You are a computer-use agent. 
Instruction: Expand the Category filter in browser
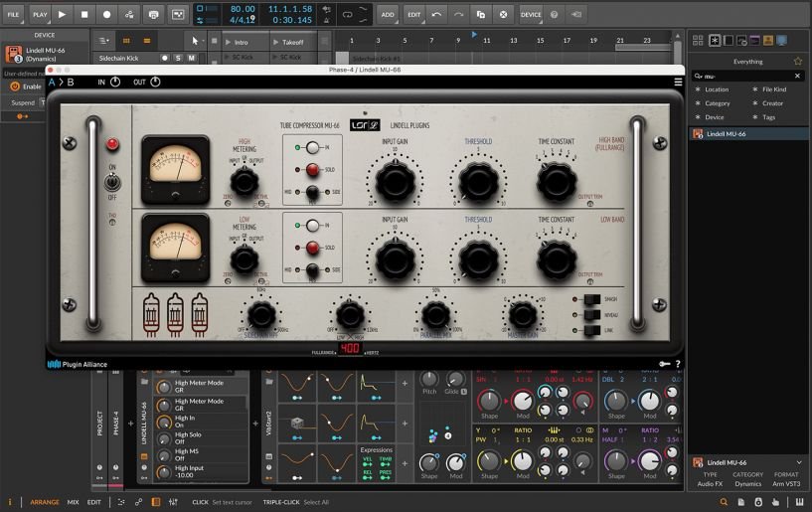(717, 103)
